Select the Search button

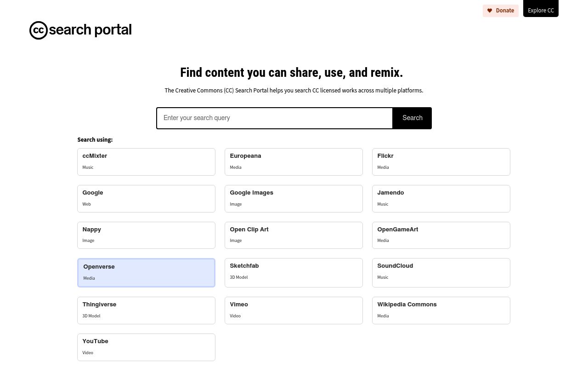point(412,118)
